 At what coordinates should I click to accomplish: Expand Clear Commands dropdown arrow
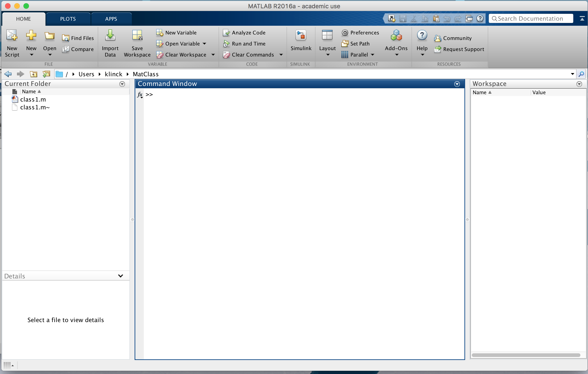pos(281,55)
